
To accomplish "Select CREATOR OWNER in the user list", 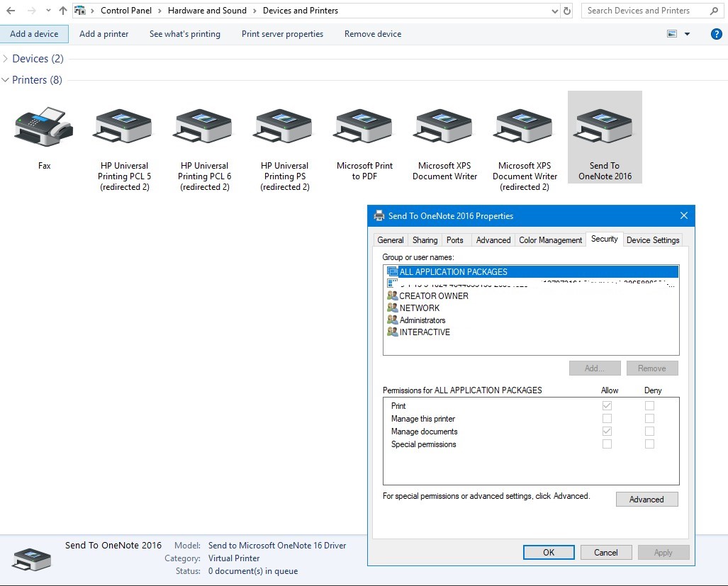I will (x=433, y=296).
